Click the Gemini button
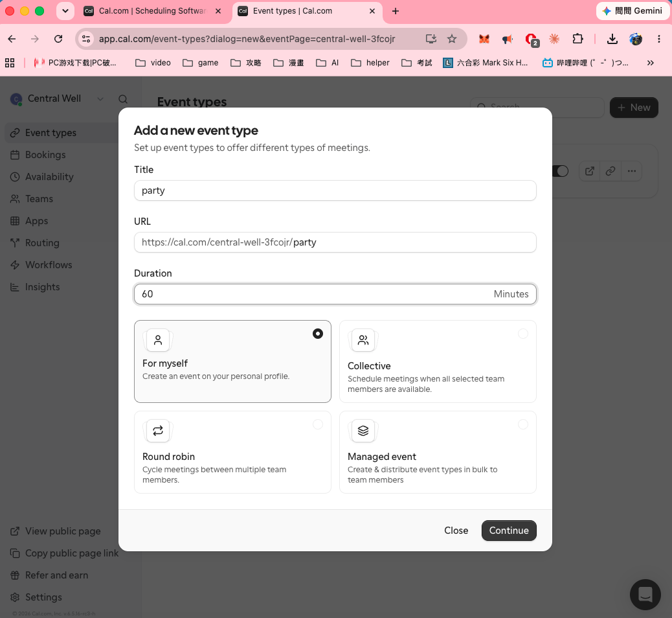The image size is (672, 618). coord(633,11)
